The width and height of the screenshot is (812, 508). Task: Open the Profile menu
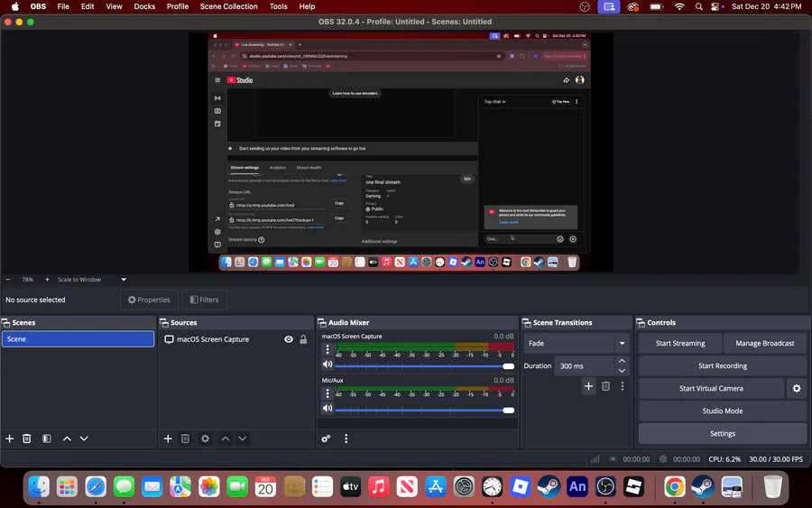click(x=178, y=6)
